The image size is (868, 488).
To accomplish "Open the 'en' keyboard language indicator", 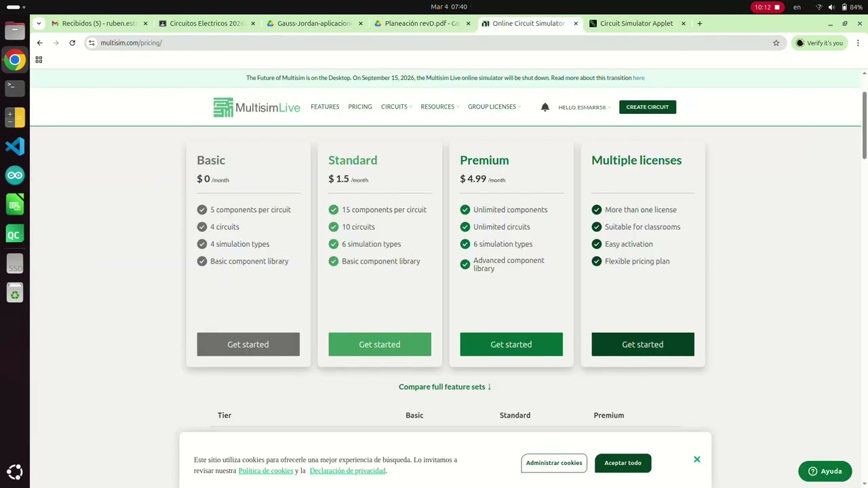I will pos(797,7).
